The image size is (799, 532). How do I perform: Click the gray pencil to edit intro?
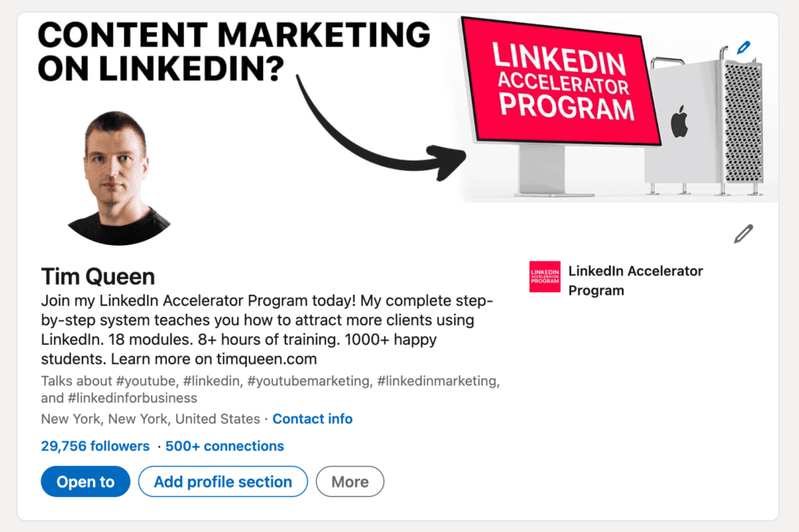tap(744, 234)
